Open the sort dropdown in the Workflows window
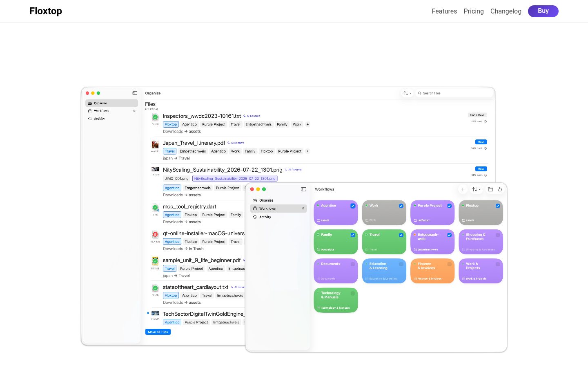The width and height of the screenshot is (588, 368). coord(476,189)
